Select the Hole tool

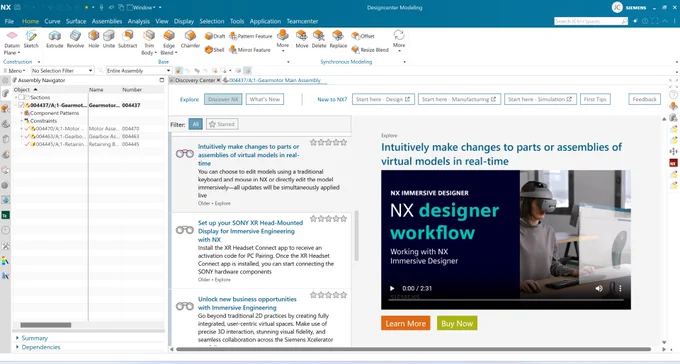click(94, 39)
